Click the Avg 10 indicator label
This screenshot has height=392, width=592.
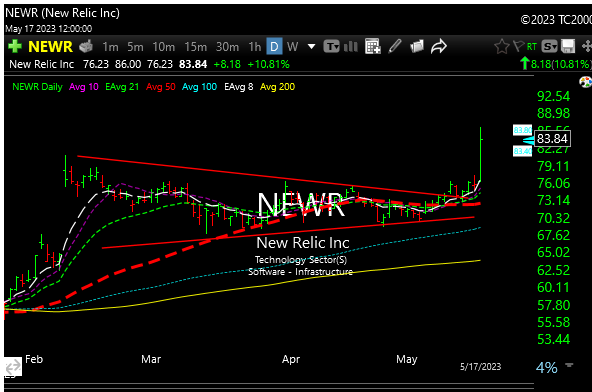[x=84, y=87]
